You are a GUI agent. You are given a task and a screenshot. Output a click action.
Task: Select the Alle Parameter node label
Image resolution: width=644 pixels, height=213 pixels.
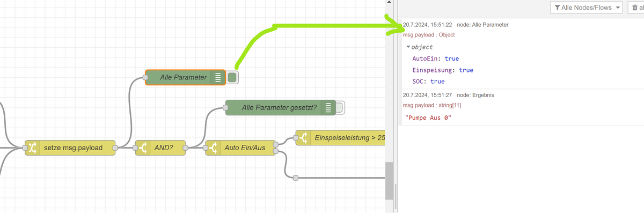pyautogui.click(x=183, y=77)
